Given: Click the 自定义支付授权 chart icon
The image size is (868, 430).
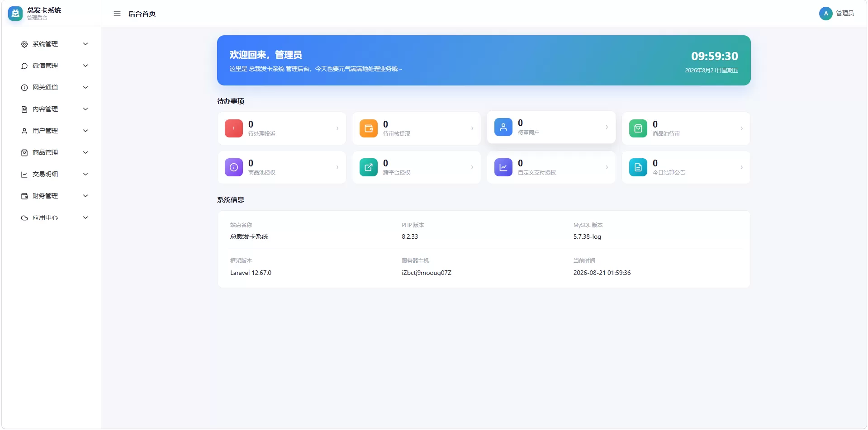Looking at the screenshot, I should click(503, 167).
